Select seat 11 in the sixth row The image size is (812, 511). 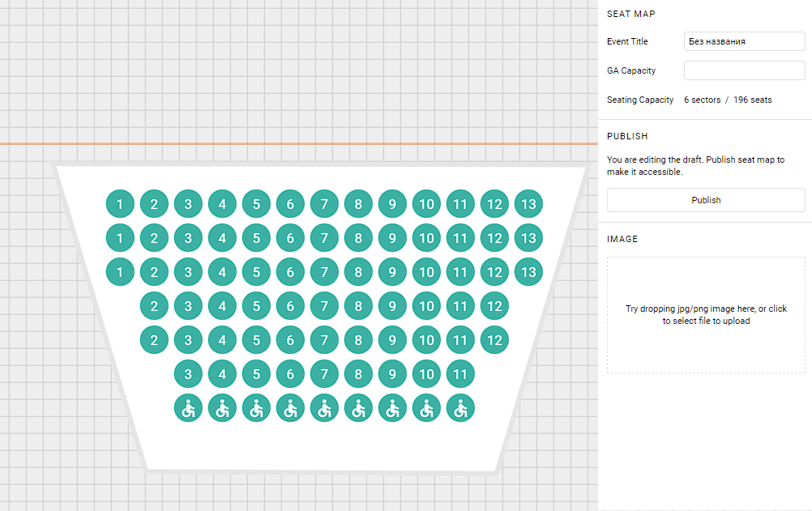tap(460, 374)
